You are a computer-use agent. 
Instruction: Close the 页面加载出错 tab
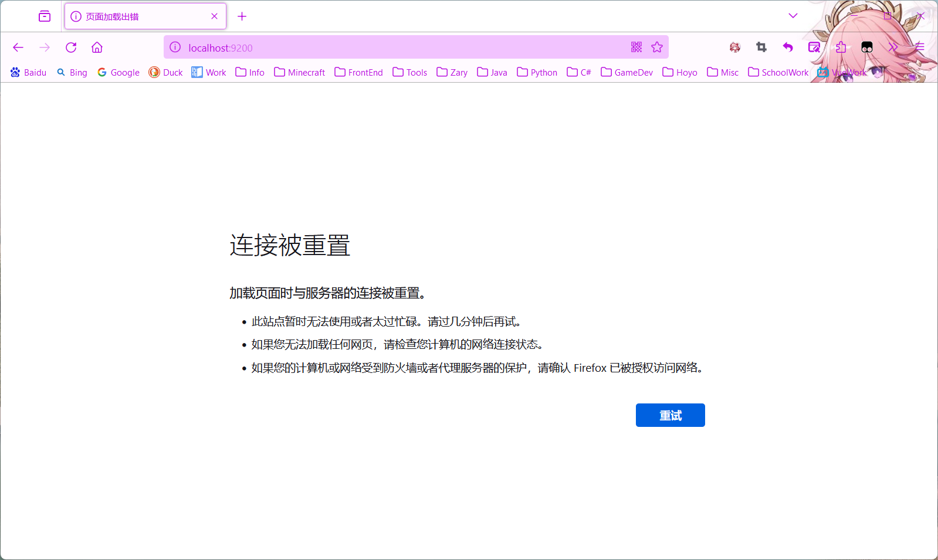214,16
